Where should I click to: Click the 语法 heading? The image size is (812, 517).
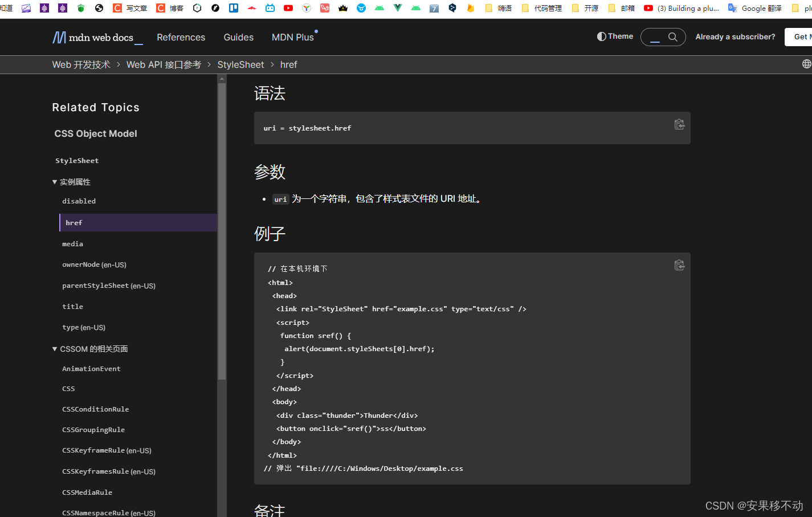pyautogui.click(x=270, y=93)
